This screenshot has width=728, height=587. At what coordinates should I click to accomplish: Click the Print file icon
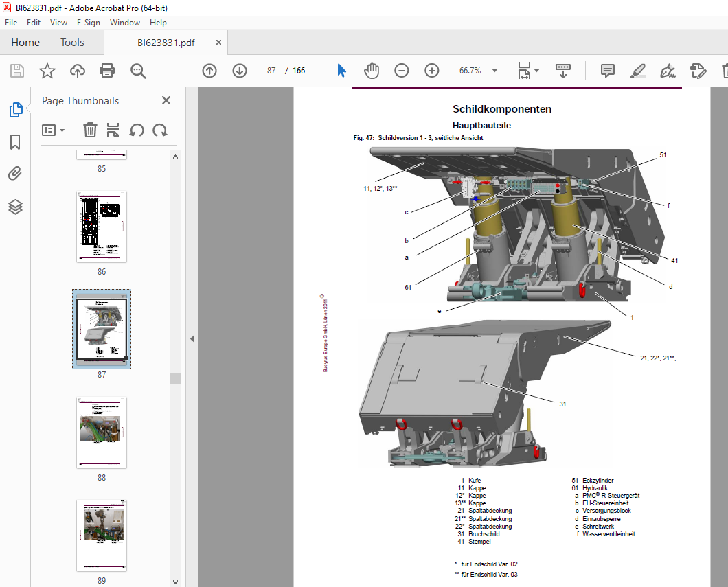107,71
